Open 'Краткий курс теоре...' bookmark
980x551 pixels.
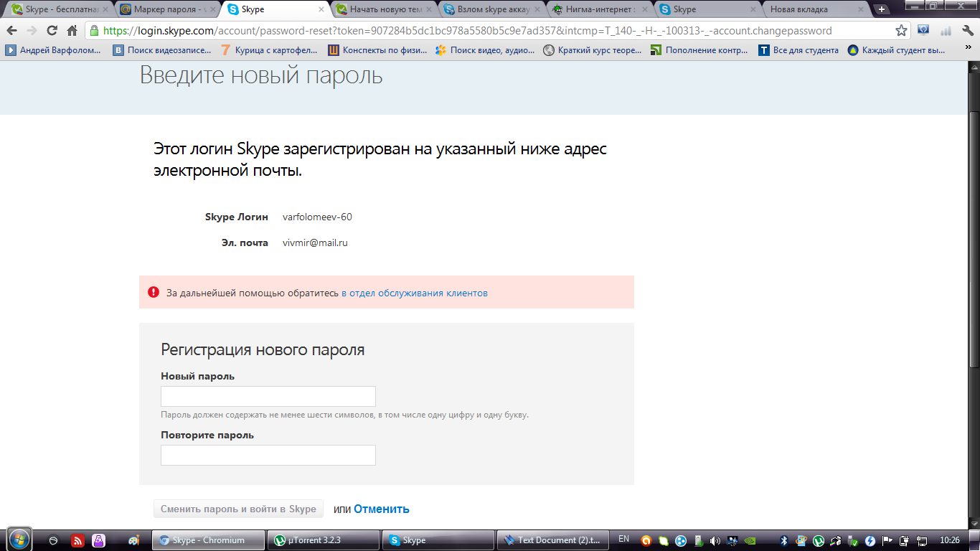pos(593,50)
